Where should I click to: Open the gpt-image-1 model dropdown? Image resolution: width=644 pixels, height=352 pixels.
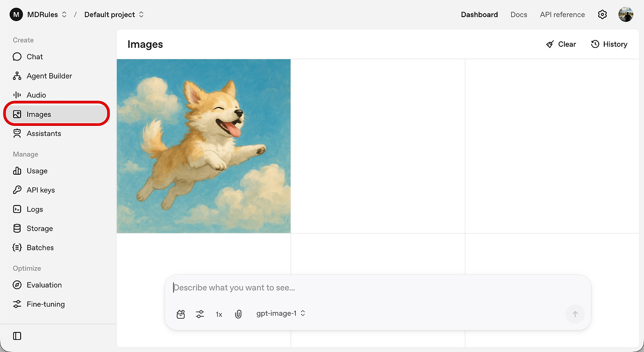click(x=281, y=313)
